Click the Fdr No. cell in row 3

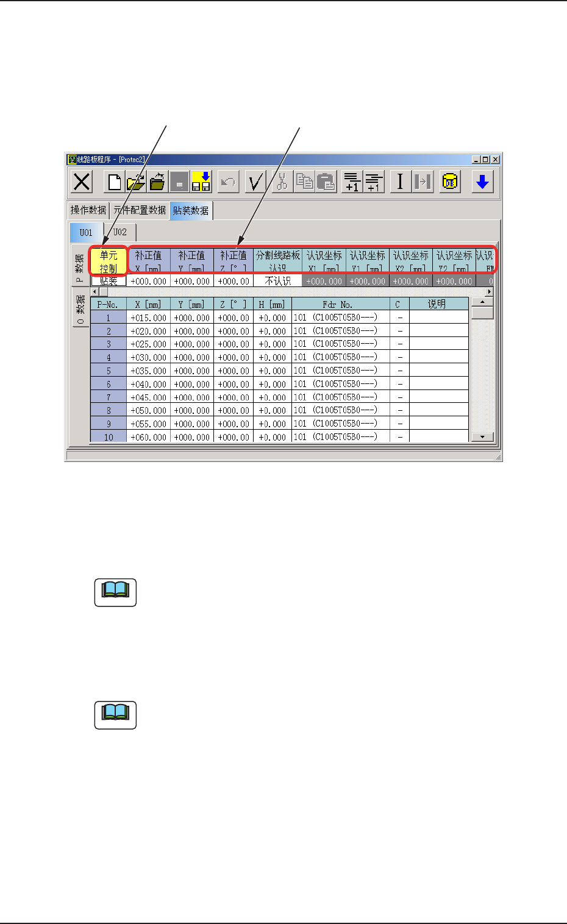coord(340,344)
